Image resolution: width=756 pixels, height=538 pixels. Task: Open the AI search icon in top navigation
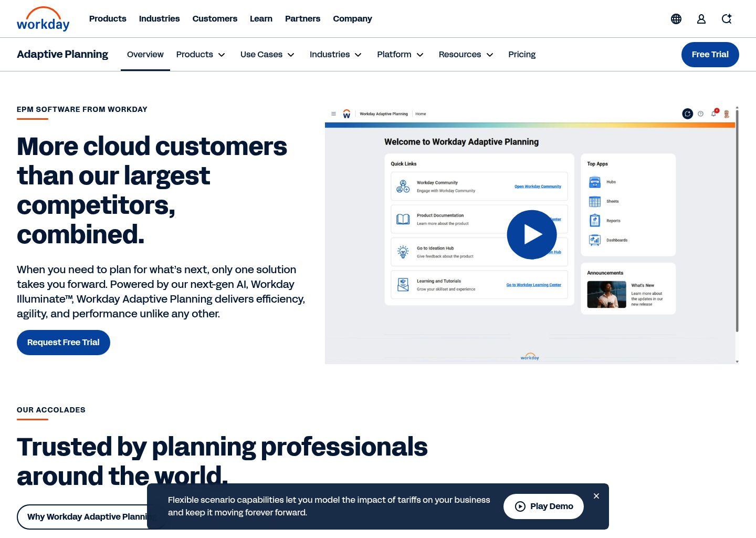point(727,19)
